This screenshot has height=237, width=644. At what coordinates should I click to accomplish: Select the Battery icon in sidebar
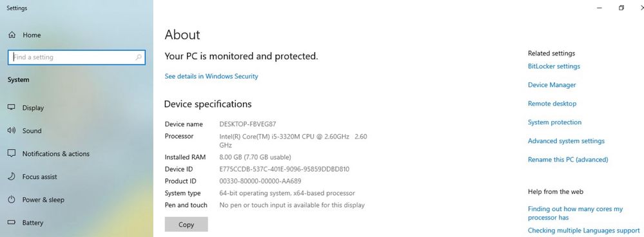pyautogui.click(x=12, y=223)
